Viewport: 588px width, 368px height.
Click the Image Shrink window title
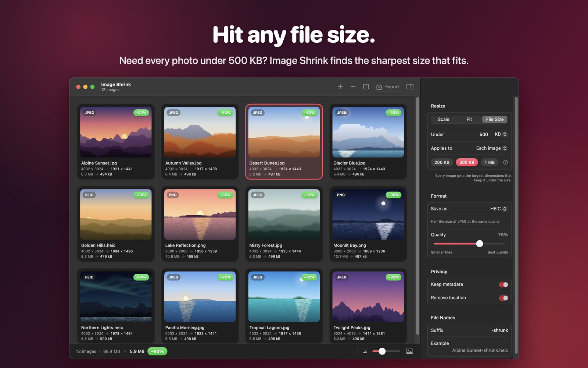pos(116,85)
